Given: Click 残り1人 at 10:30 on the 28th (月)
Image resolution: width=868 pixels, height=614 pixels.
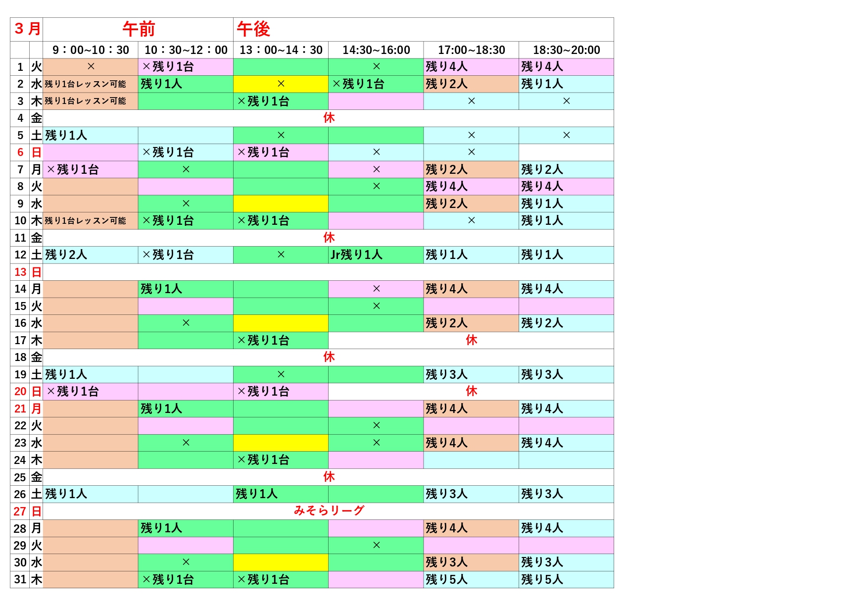Looking at the screenshot, I should coord(161,528).
